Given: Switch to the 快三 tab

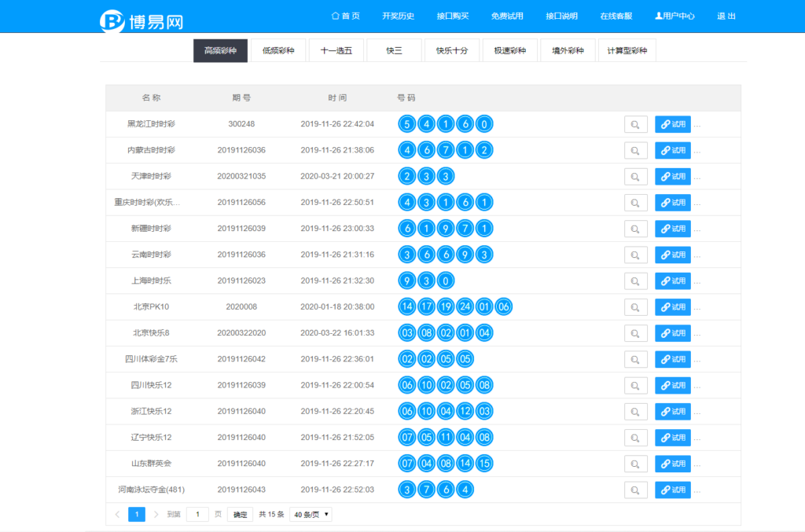Looking at the screenshot, I should [x=393, y=50].
